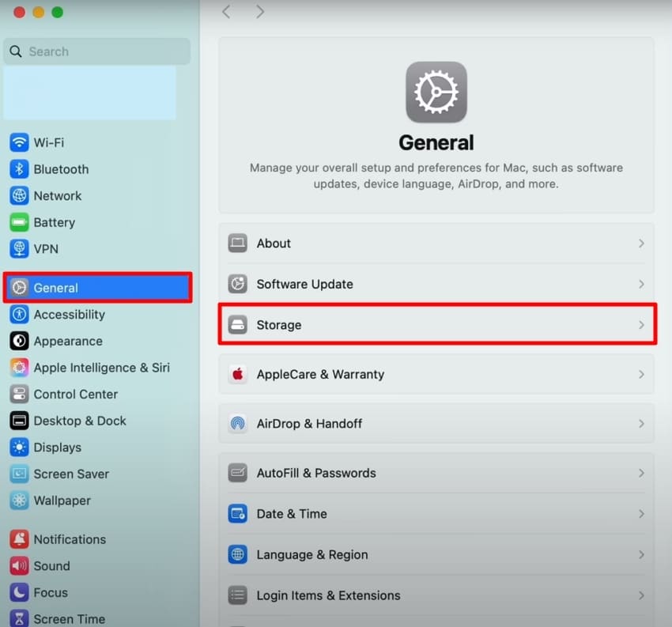Click the Notifications bell icon
Viewport: 672px width, 627px height.
(19, 538)
